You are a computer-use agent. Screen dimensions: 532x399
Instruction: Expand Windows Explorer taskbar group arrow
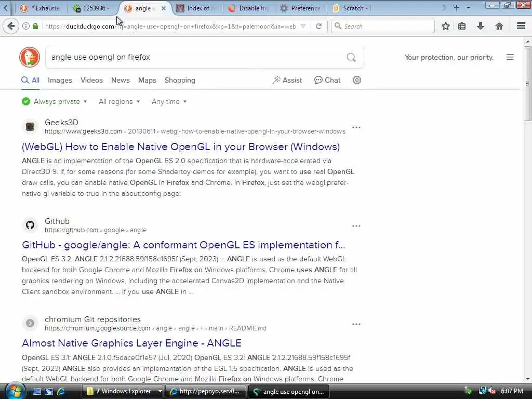point(160,391)
